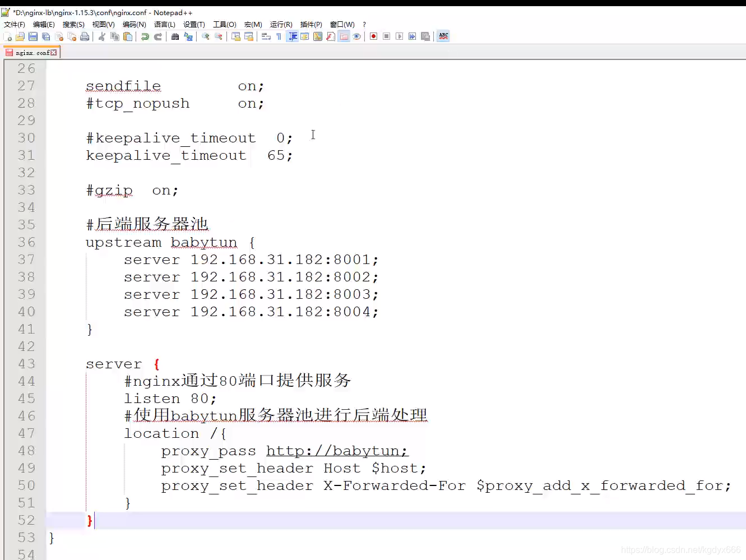Open the 工具(O) menu

(x=224, y=25)
